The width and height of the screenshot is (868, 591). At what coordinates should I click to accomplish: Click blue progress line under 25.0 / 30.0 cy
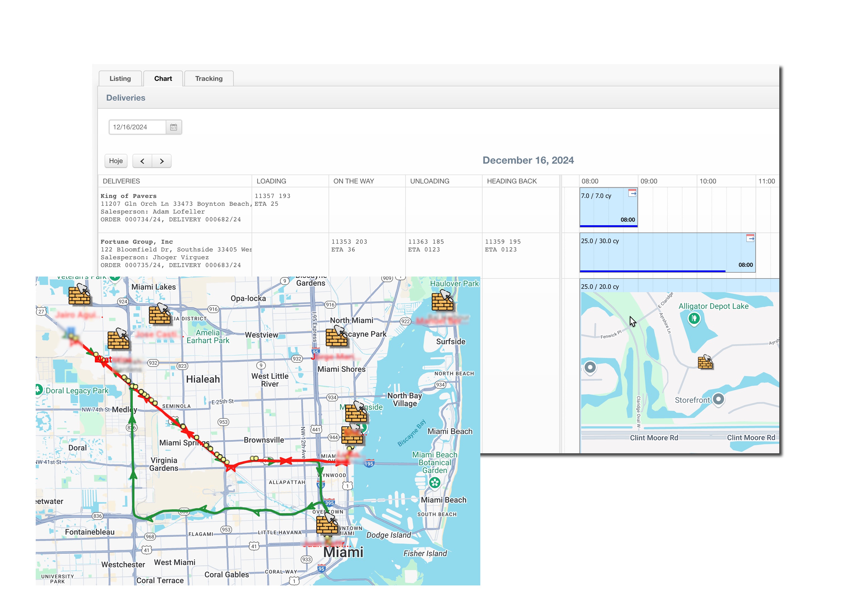[x=652, y=271]
